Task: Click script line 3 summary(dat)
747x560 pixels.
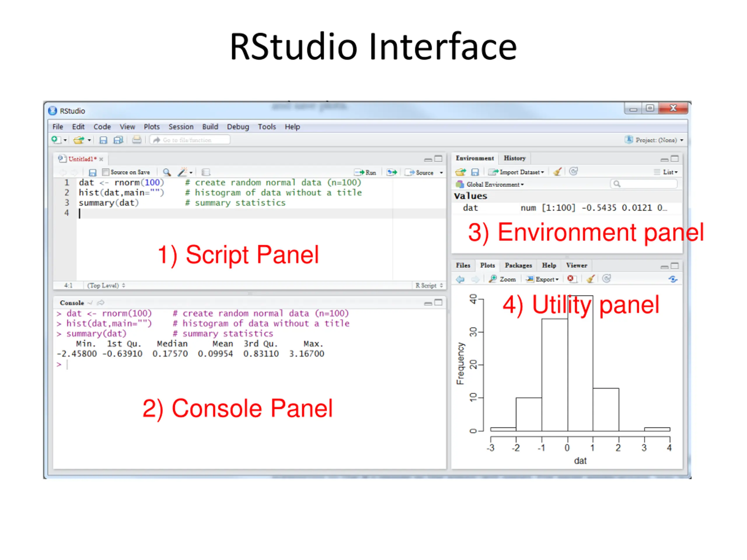Action: (x=109, y=203)
